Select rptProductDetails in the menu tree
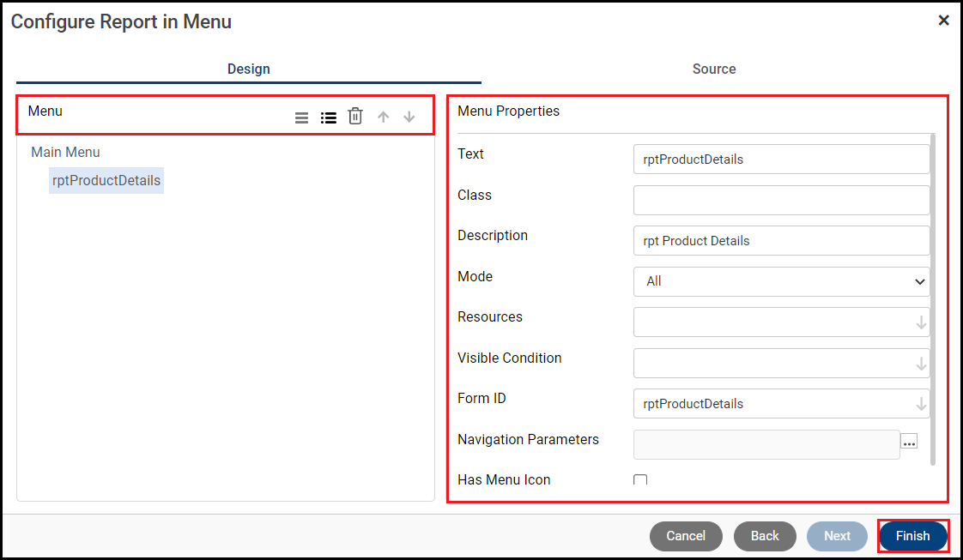 pos(106,181)
